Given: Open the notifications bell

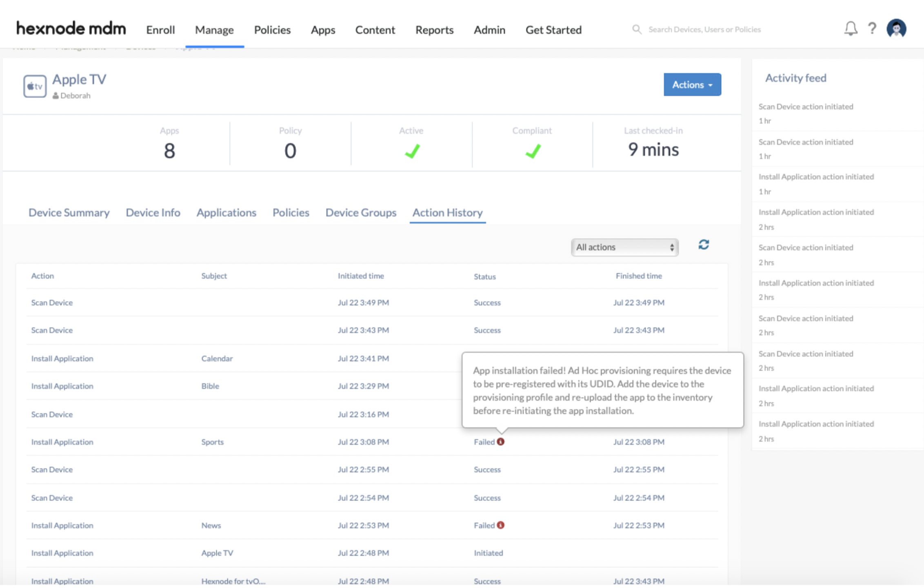Looking at the screenshot, I should (851, 29).
